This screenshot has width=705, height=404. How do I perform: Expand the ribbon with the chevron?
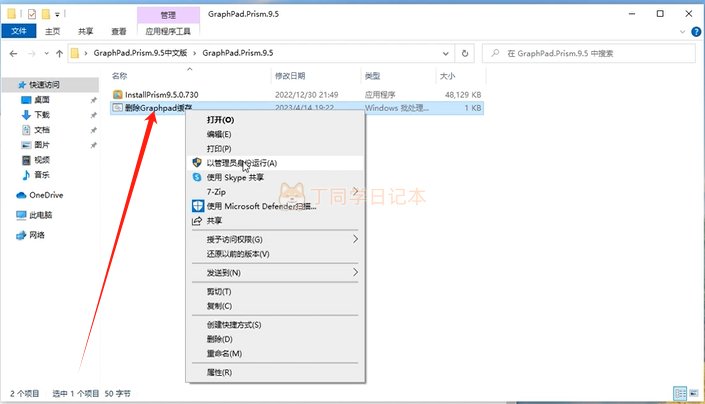pyautogui.click(x=682, y=32)
